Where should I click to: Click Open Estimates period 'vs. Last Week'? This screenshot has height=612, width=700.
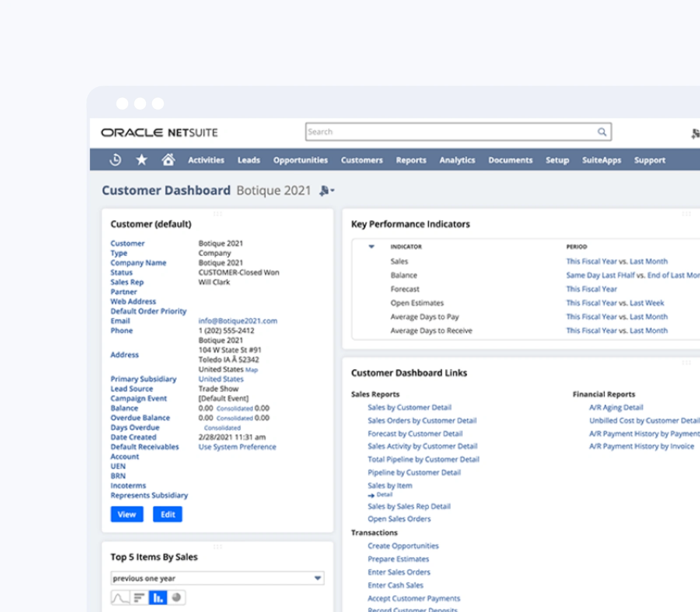point(641,303)
